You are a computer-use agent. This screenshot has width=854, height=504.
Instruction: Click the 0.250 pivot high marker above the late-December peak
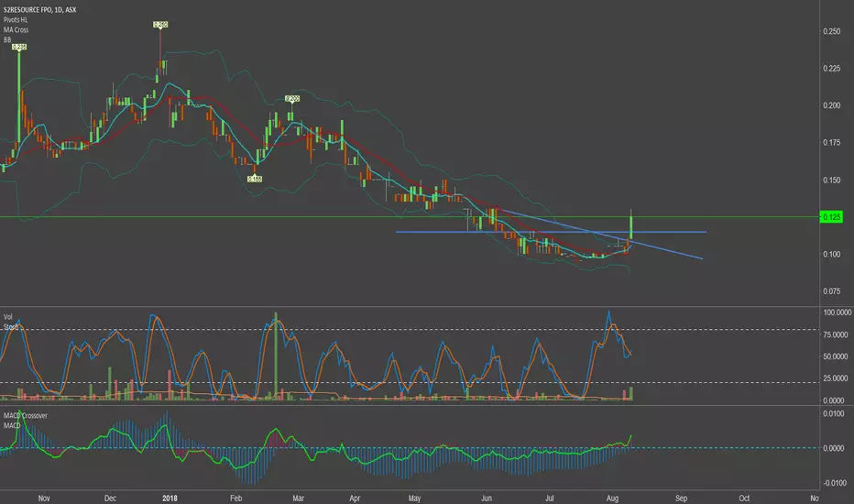point(160,25)
